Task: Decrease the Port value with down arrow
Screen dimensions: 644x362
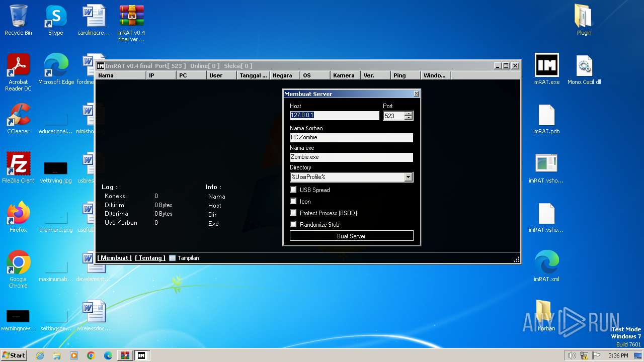Action: click(x=408, y=118)
